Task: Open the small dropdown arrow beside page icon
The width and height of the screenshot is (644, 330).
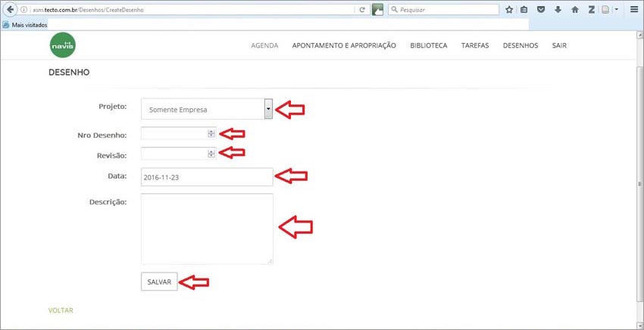Action: coord(617,10)
